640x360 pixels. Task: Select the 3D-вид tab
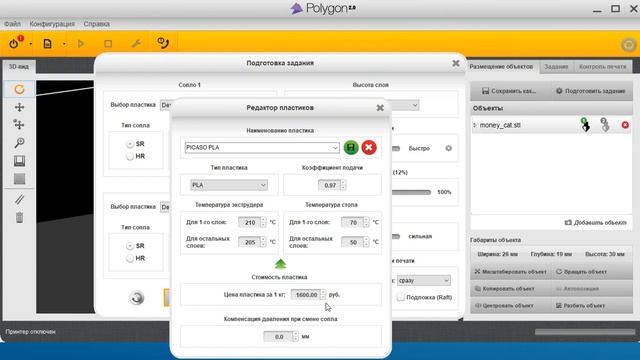(19, 67)
